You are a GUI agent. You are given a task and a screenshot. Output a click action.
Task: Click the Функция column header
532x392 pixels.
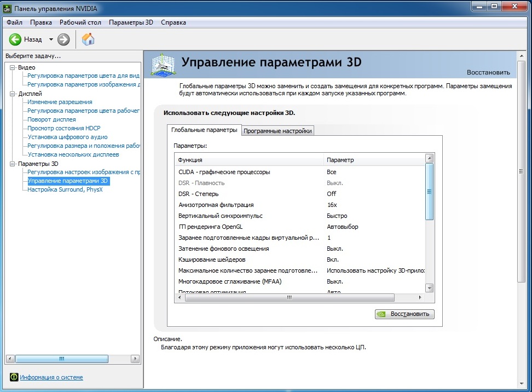249,160
